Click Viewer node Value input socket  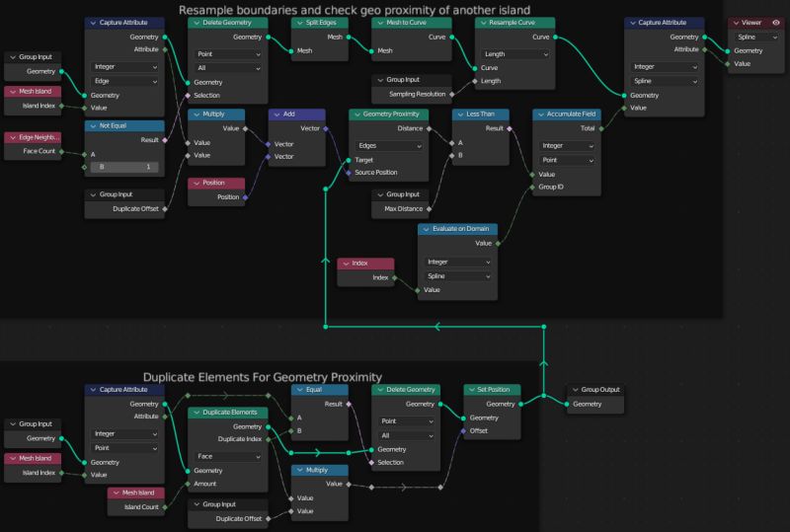728,64
